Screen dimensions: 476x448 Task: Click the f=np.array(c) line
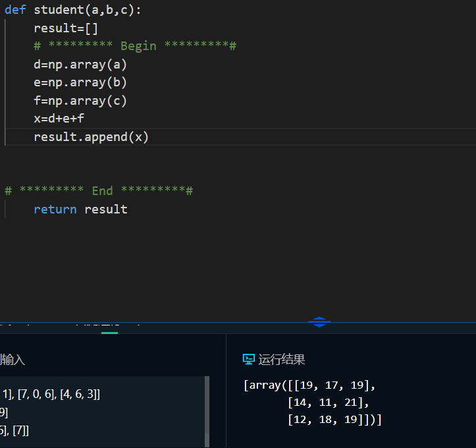[x=80, y=101]
